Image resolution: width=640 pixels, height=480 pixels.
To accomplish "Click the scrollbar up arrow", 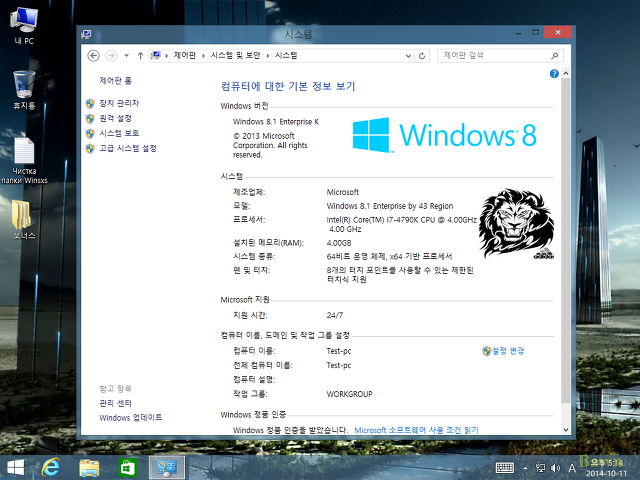I will pyautogui.click(x=566, y=73).
